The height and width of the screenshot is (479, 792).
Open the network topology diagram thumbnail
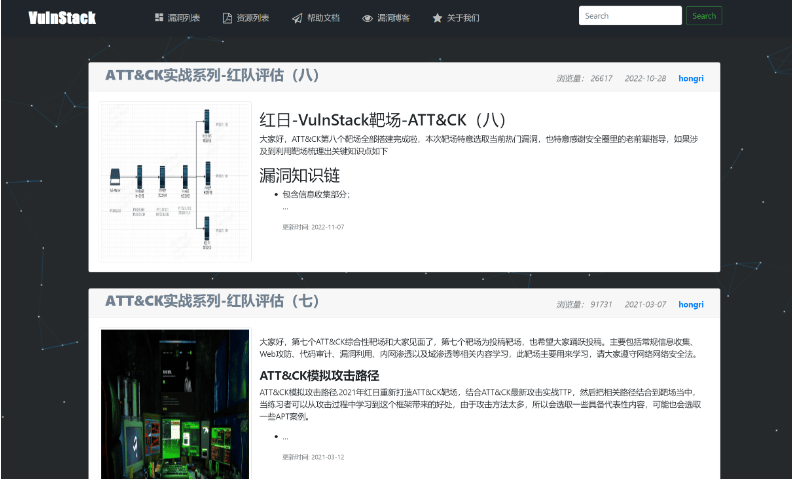175,182
